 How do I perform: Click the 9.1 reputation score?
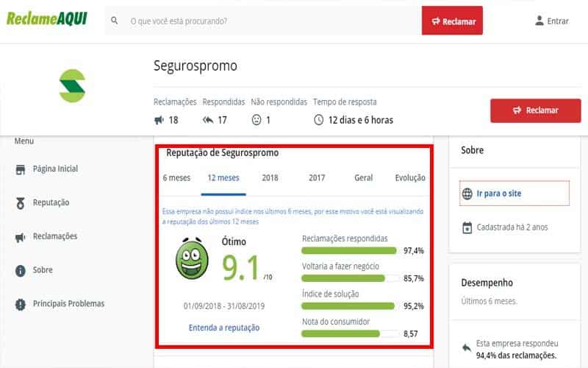(241, 268)
